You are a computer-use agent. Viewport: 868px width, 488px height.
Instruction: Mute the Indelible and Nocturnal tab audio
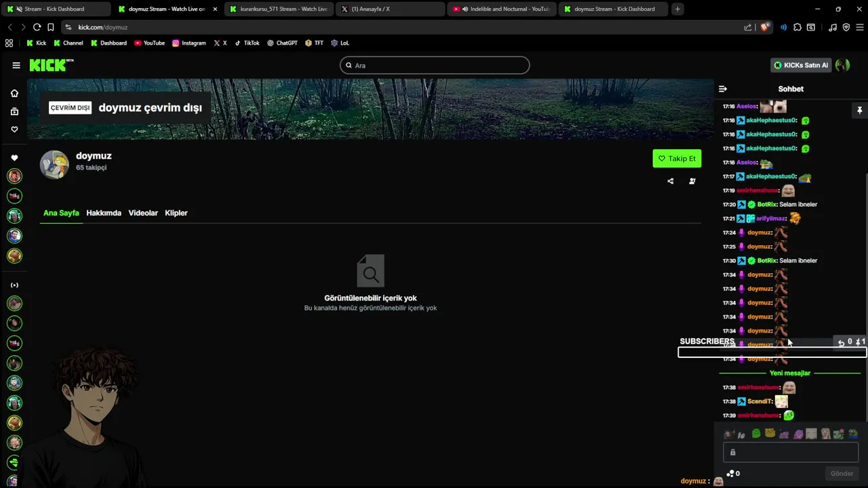(x=465, y=9)
